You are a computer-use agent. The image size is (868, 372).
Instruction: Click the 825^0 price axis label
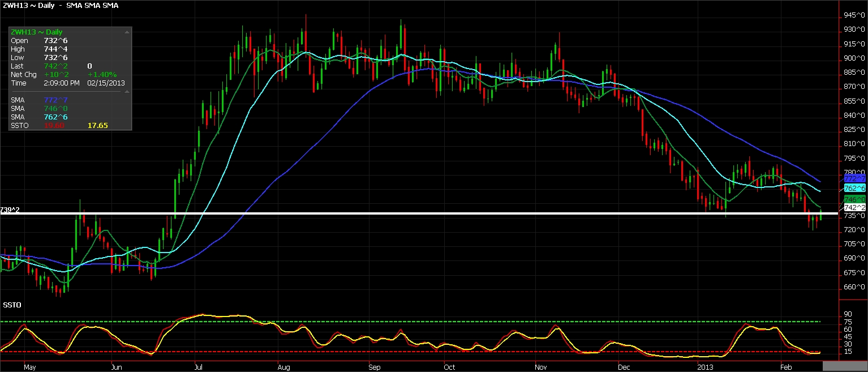pos(854,130)
